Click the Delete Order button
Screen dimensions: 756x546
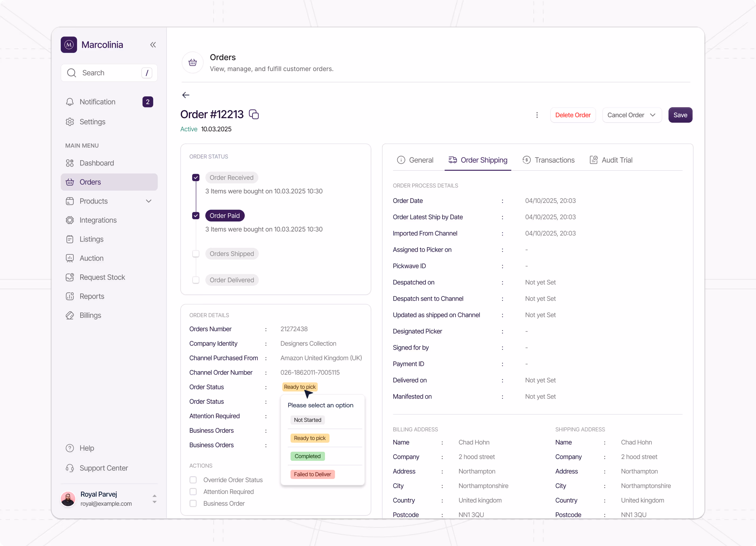[x=572, y=115]
